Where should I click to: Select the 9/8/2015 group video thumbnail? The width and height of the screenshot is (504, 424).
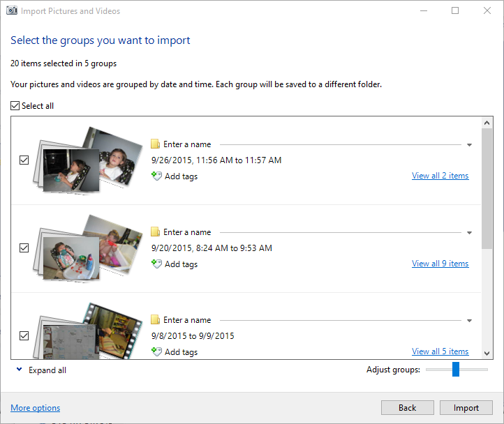tap(87, 331)
